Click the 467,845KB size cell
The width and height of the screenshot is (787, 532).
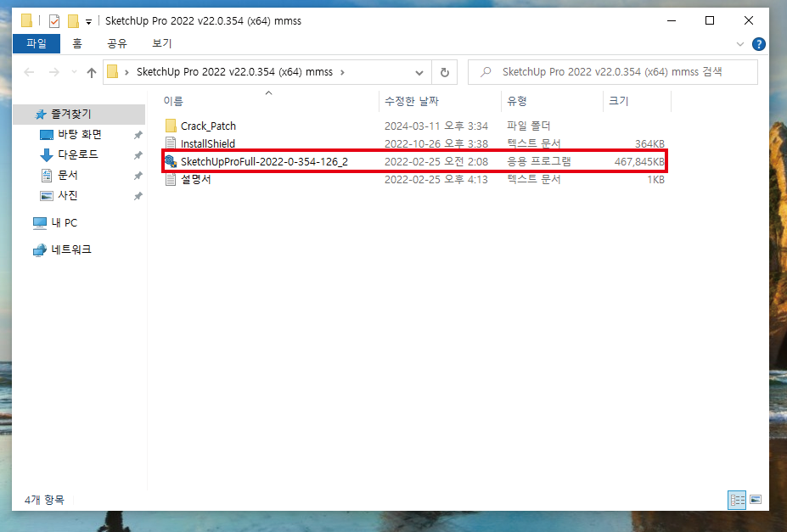[639, 162]
